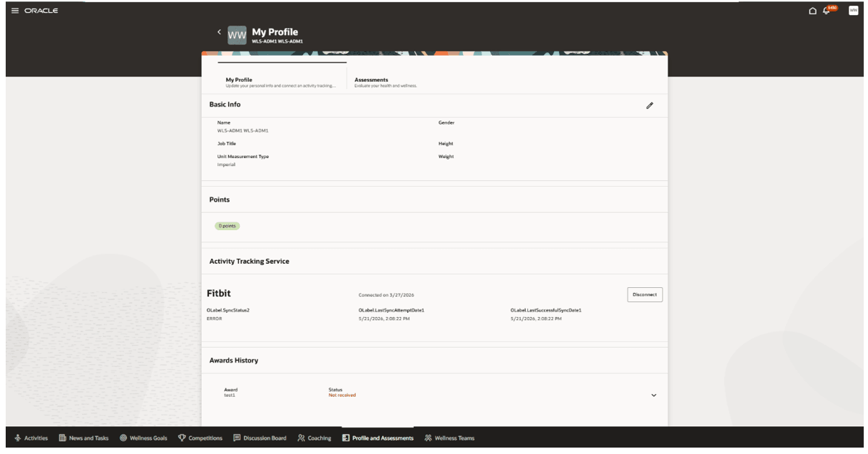Screen dimensions: 868x454
Task: Click the Gender label
Action: coord(446,123)
